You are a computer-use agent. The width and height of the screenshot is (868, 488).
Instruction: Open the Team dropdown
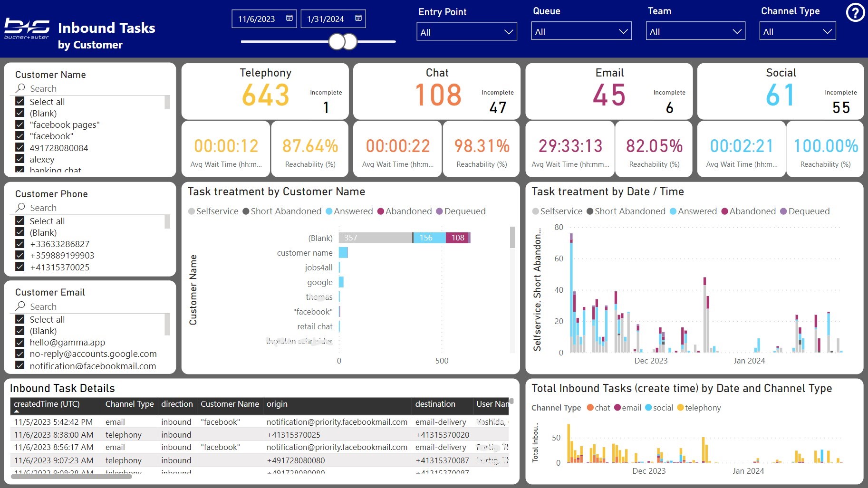click(x=695, y=31)
